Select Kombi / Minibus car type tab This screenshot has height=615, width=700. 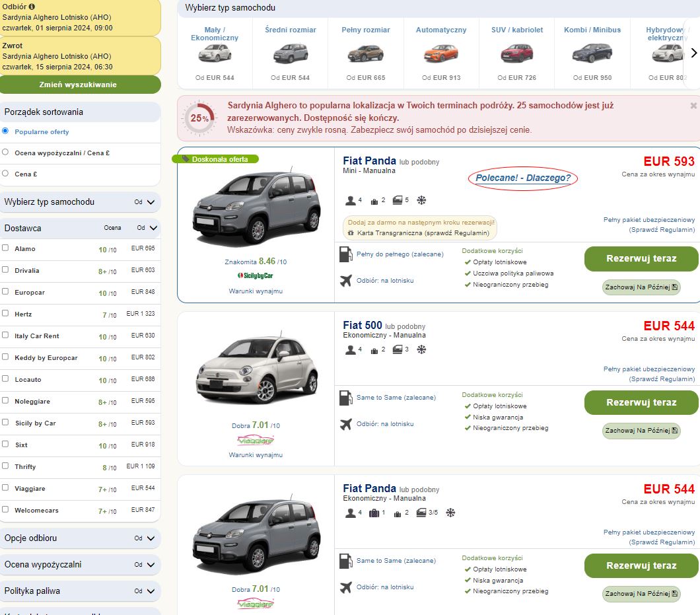(x=592, y=53)
